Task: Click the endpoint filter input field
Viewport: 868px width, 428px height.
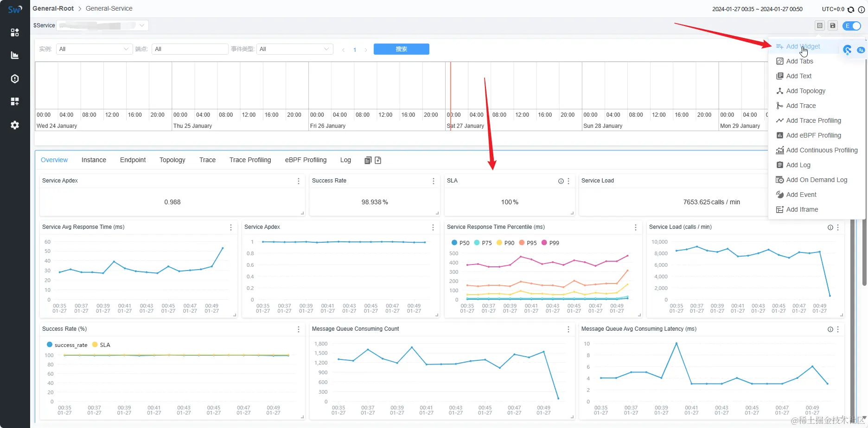Action: (190, 49)
